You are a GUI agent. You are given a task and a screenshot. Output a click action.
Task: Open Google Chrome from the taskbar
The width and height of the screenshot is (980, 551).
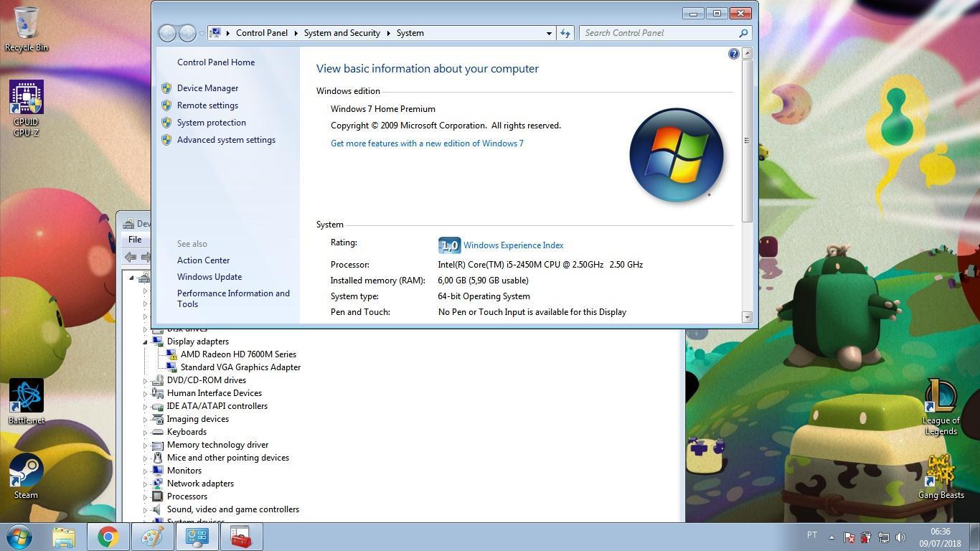[x=108, y=537]
